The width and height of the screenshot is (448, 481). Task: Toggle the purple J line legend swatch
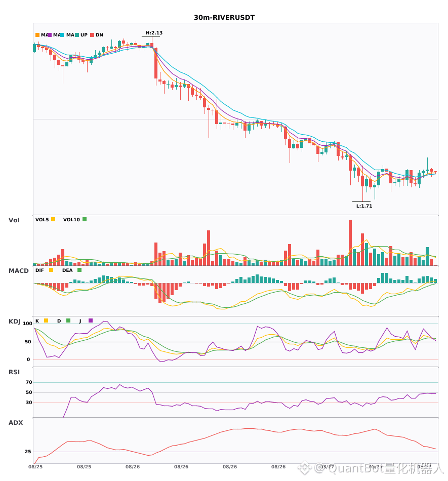point(91,320)
